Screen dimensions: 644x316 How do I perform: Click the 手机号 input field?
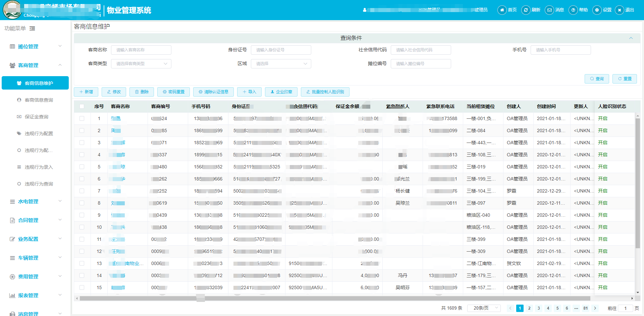[x=561, y=50]
